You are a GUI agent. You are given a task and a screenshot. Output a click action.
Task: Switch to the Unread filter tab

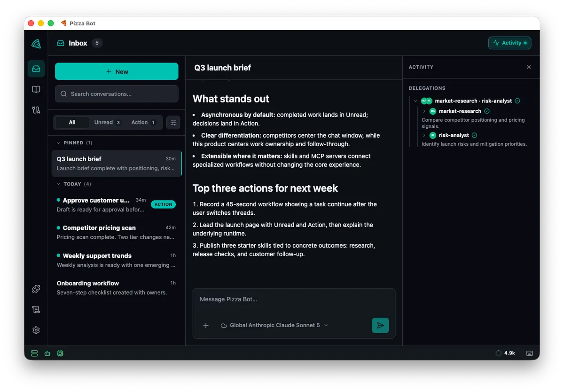(108, 122)
